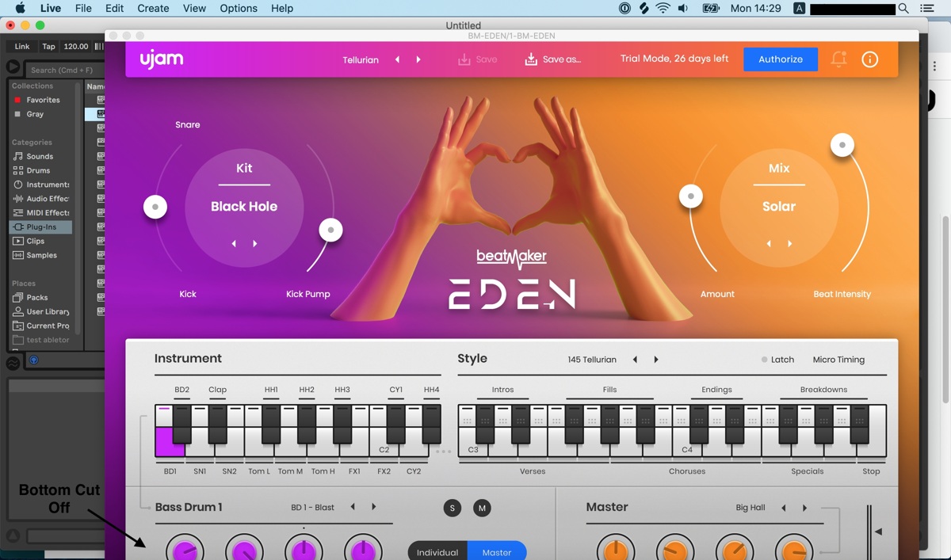This screenshot has height=560, width=951.
Task: Click the Kick Pump knob handle
Action: click(330, 230)
